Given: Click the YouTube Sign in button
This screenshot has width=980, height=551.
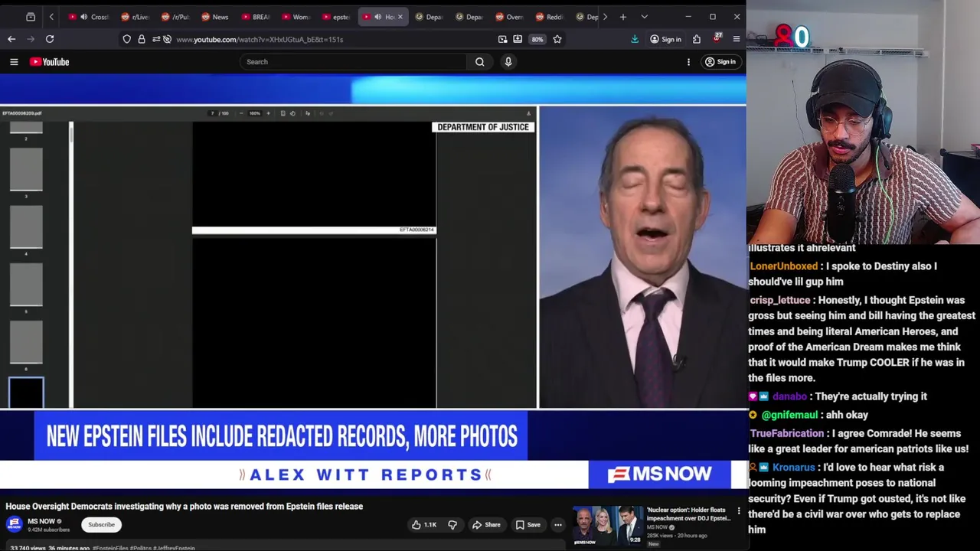Looking at the screenshot, I should tap(720, 62).
